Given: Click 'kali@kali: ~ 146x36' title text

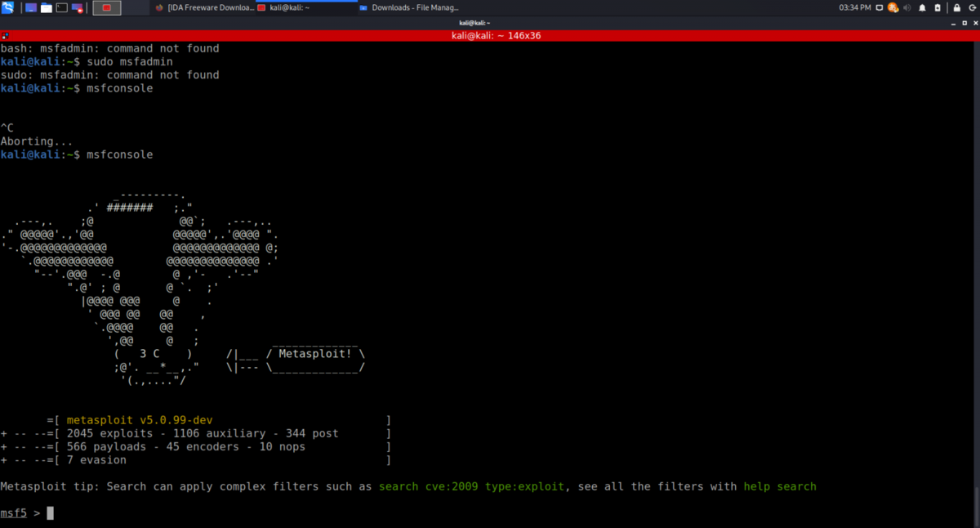Looking at the screenshot, I should (x=496, y=36).
